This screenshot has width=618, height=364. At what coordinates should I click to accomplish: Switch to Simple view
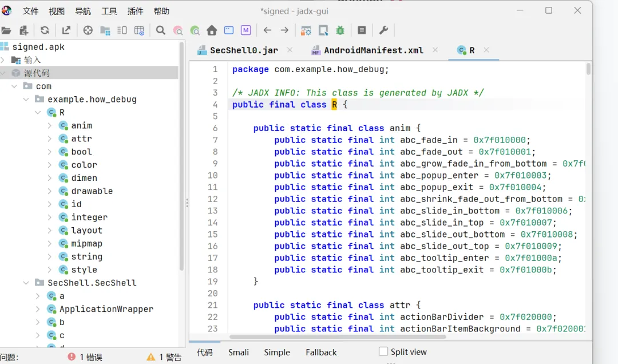tap(277, 352)
